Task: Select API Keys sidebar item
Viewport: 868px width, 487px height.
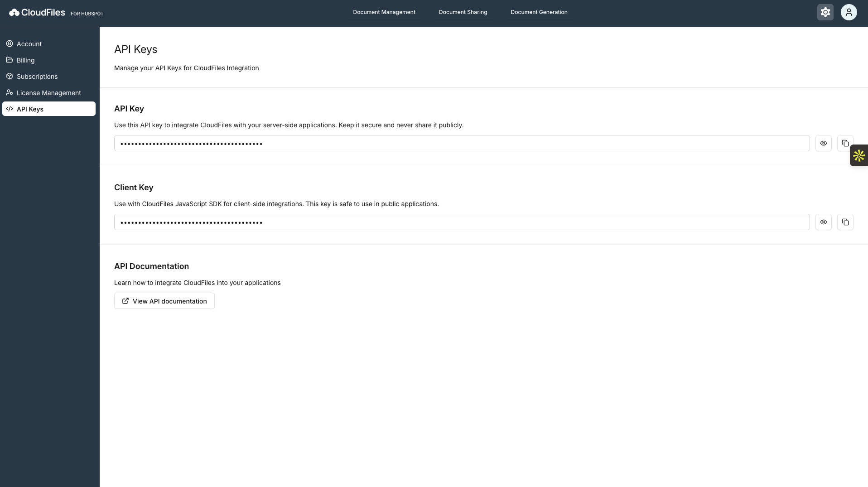Action: pos(49,109)
